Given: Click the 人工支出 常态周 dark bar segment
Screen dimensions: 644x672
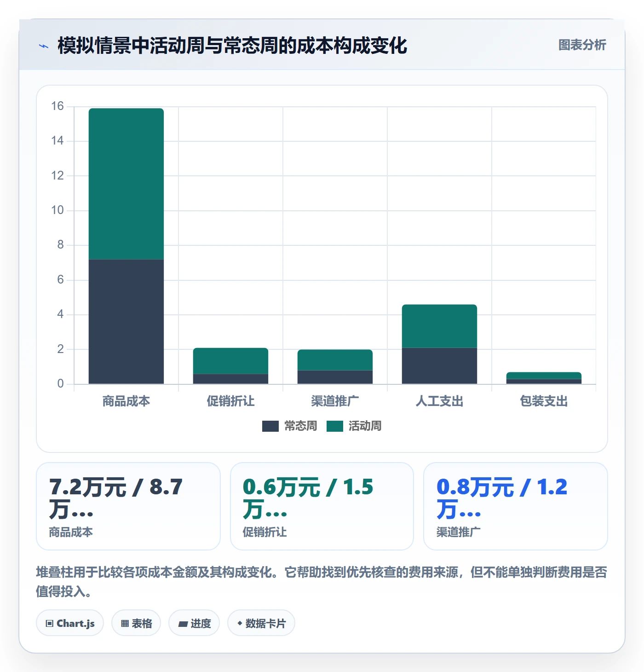Looking at the screenshot, I should pos(439,366).
